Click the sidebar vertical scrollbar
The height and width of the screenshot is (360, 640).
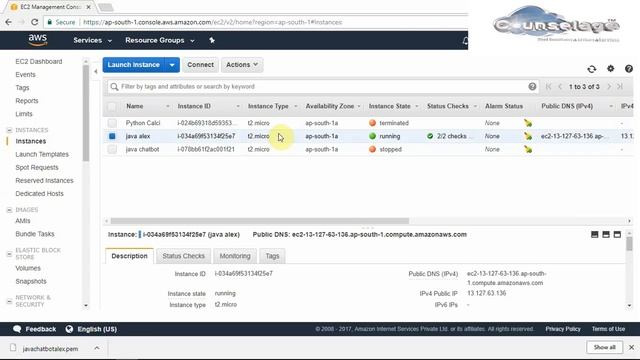86,112
